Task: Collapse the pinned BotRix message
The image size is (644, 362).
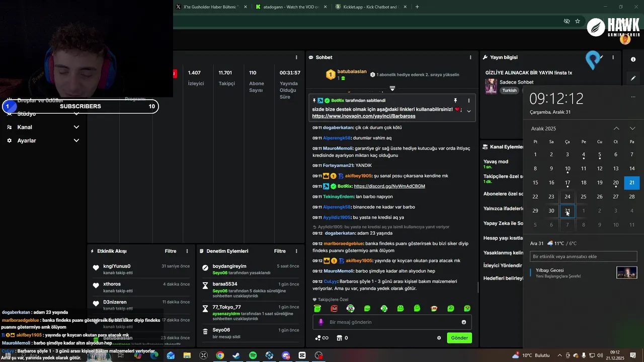Action: [469, 111]
